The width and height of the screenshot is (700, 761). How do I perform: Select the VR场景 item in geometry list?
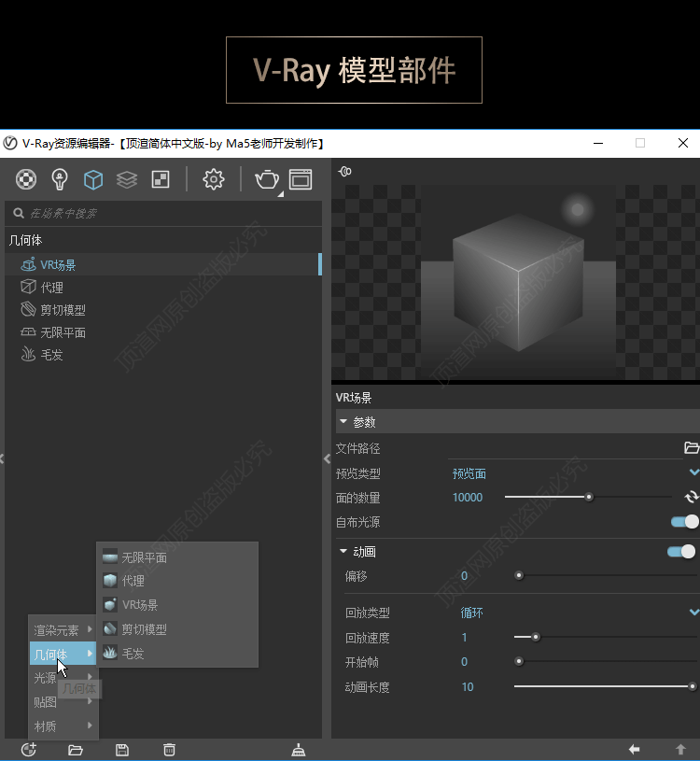click(x=163, y=264)
